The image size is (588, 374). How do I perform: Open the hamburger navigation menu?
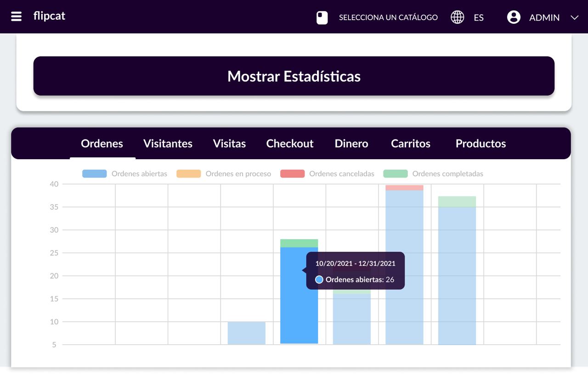pyautogui.click(x=16, y=16)
